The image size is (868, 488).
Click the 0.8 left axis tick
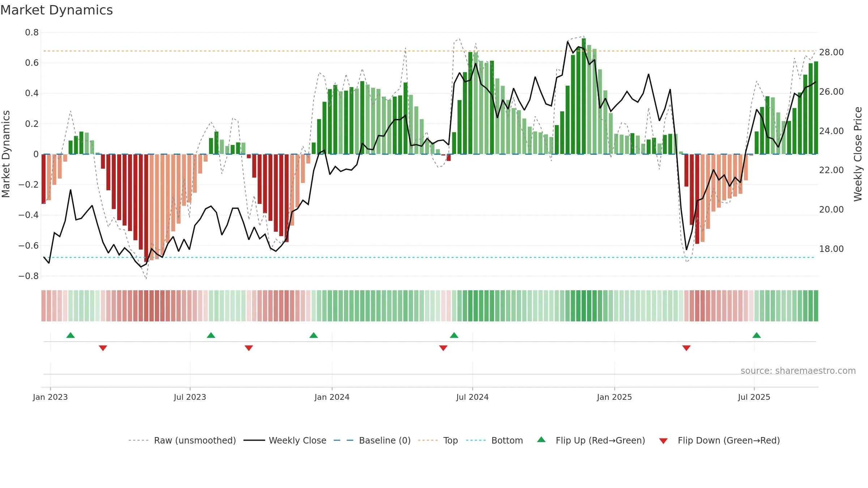click(x=32, y=33)
